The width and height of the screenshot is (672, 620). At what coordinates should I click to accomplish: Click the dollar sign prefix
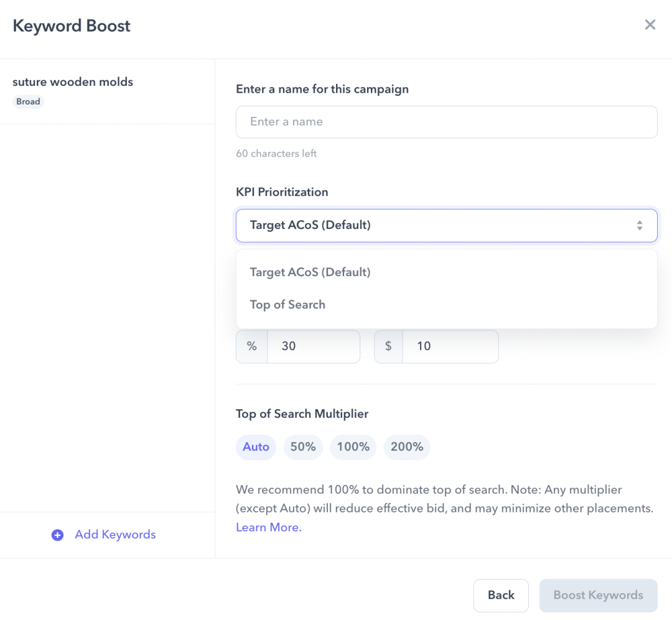coord(388,346)
